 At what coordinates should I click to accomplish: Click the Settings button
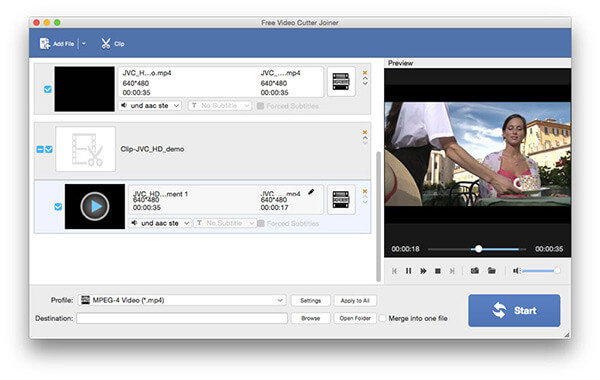coord(310,300)
